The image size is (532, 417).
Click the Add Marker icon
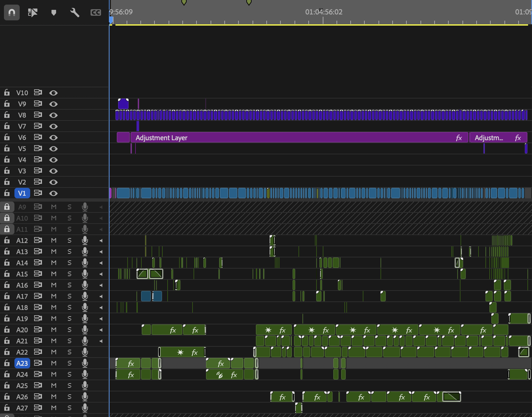tap(54, 12)
